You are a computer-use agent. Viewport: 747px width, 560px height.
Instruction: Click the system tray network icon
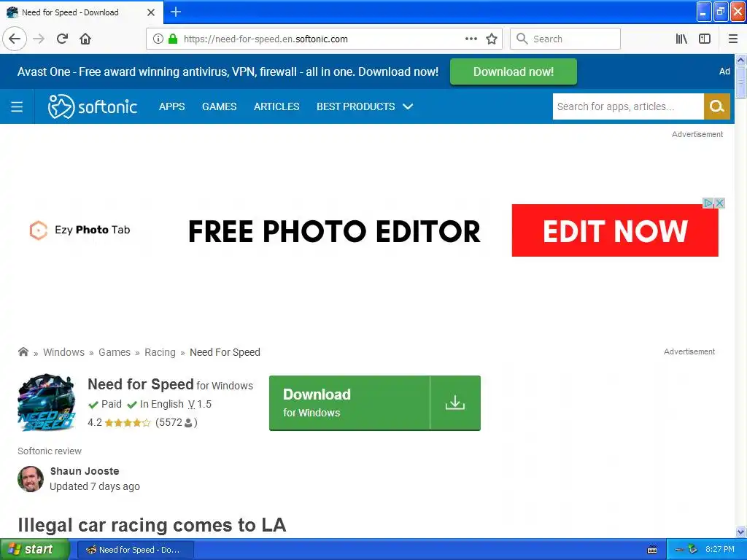click(x=680, y=550)
